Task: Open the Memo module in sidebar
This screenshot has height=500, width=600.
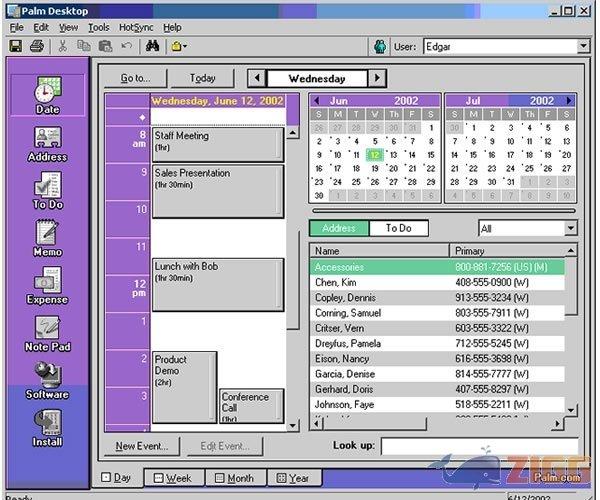Action: click(x=47, y=238)
